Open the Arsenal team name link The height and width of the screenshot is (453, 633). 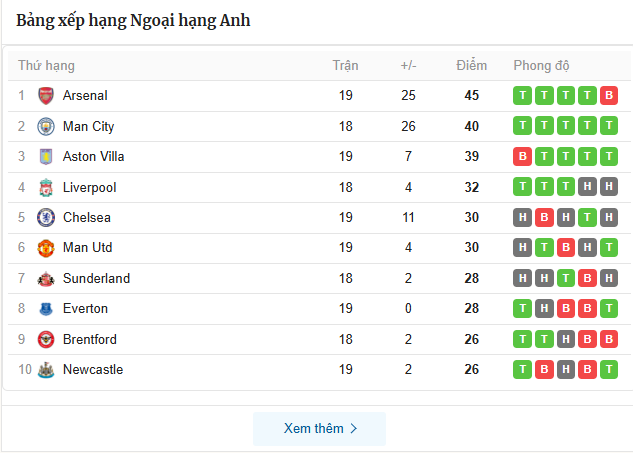pos(85,96)
